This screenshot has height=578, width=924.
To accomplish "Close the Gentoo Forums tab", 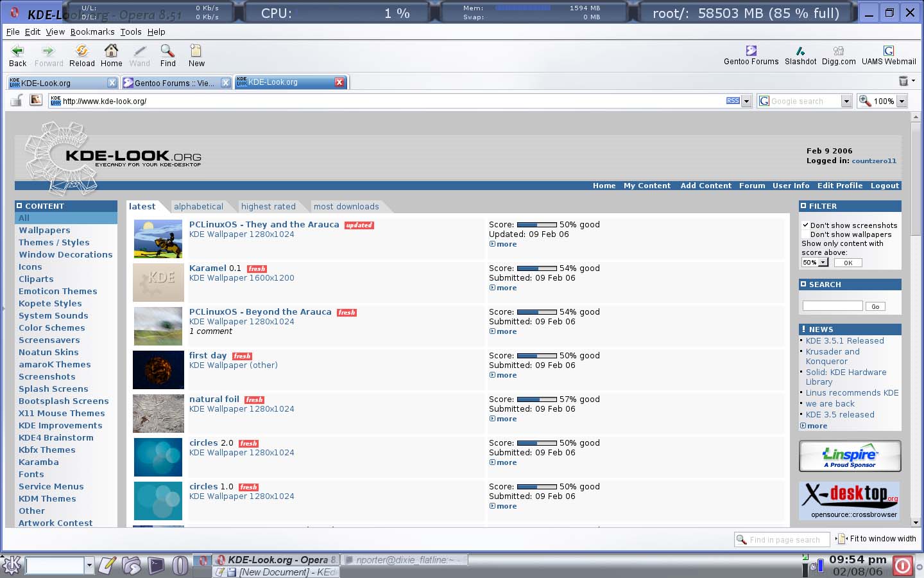I will click(225, 82).
